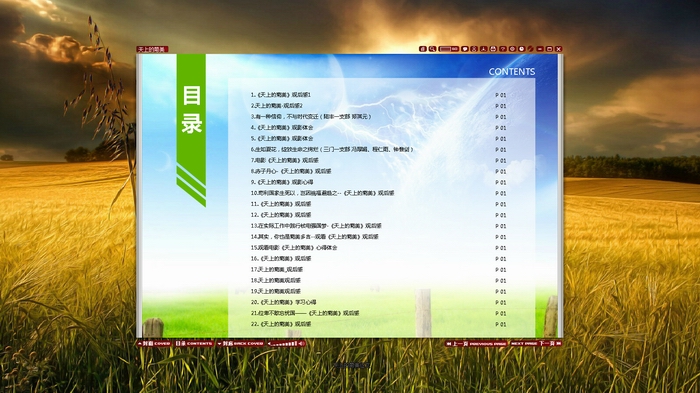Adjust the volume slider in bottom bar
Viewport: 700px width, 393px height.
(x=286, y=343)
